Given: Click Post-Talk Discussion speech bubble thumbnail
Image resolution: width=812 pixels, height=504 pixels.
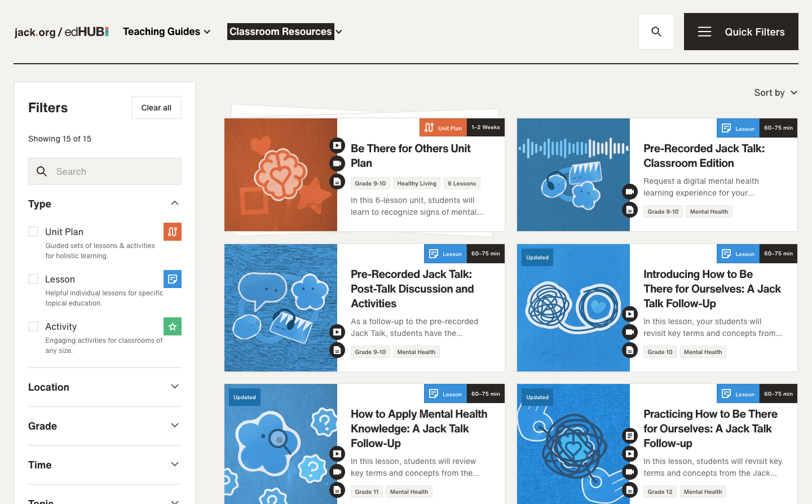Looking at the screenshot, I should (281, 308).
